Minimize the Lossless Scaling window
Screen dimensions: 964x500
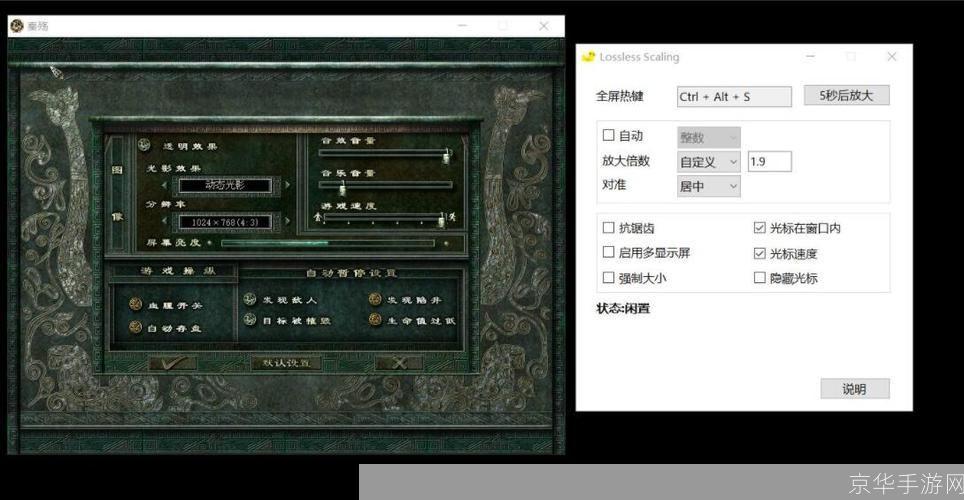810,57
